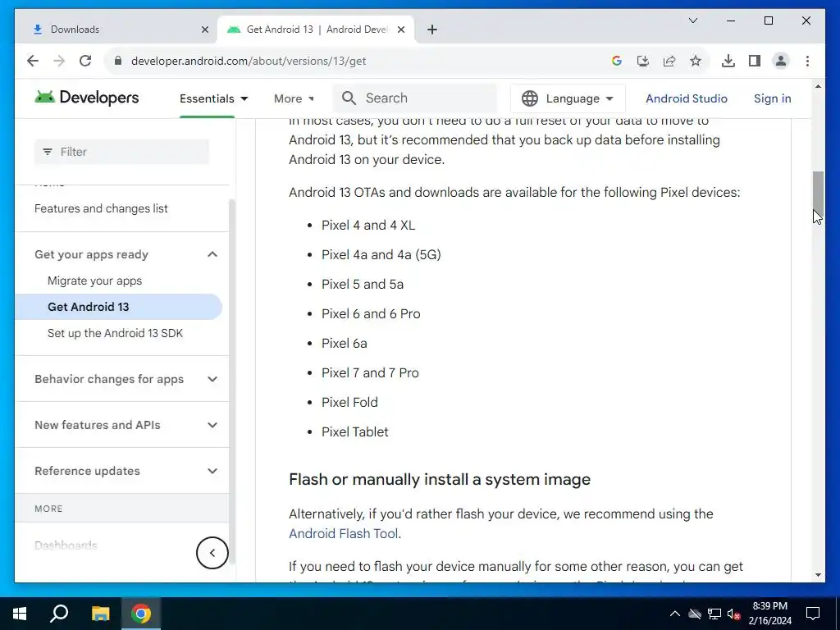Click the Search input field
The width and height of the screenshot is (840, 630).
415,98
